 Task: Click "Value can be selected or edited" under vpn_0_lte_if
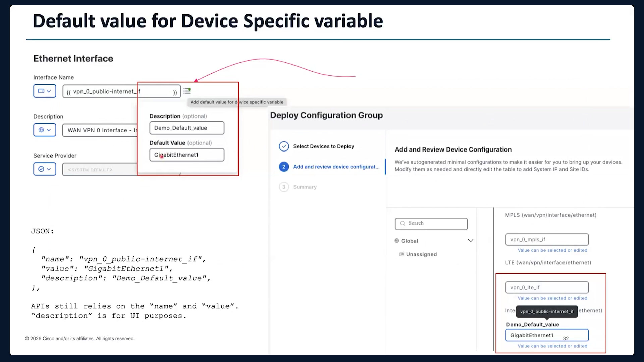pos(552,298)
